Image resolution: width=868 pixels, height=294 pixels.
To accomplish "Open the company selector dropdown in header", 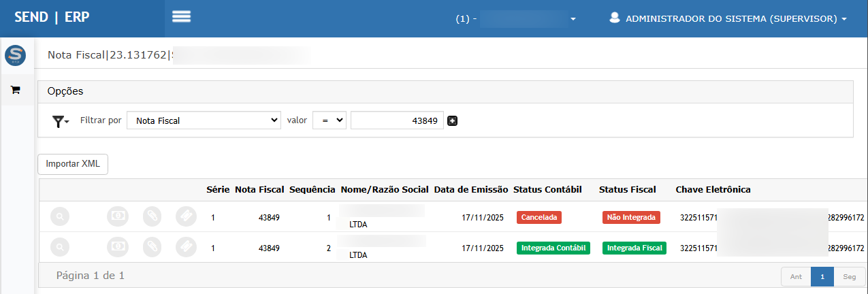I will 517,19.
